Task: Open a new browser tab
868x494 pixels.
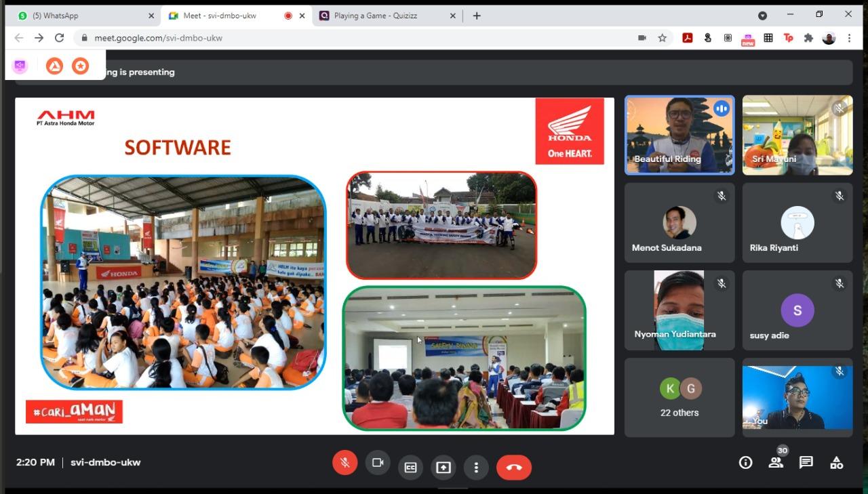Action: (x=477, y=16)
